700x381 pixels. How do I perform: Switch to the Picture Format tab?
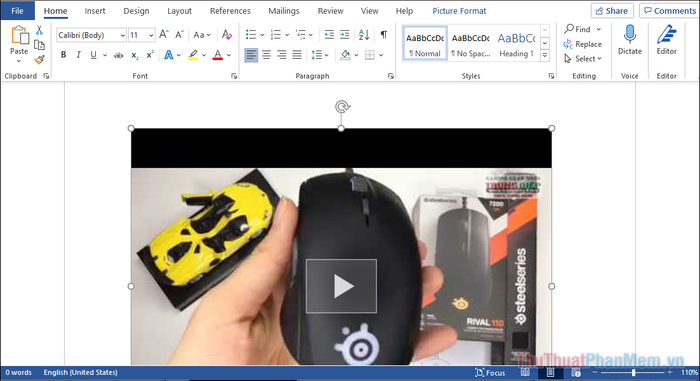click(459, 11)
